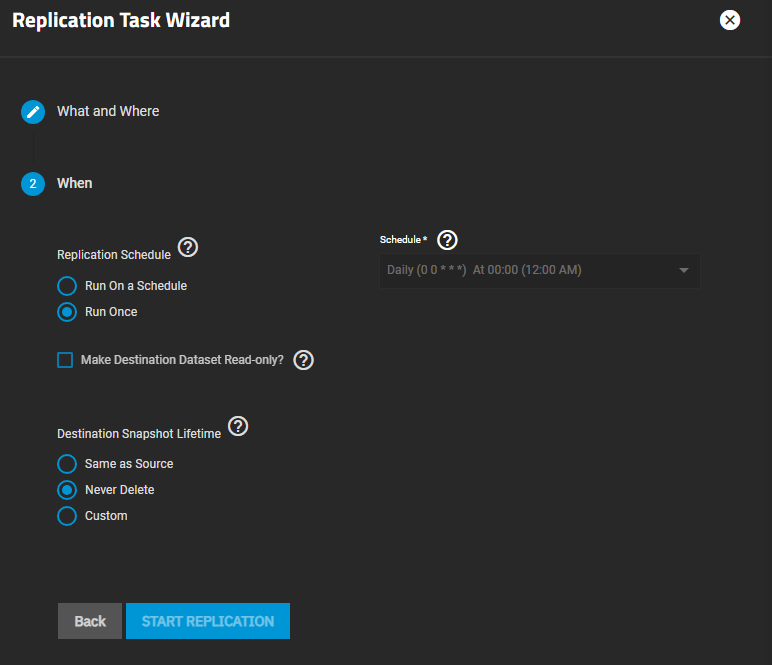Image resolution: width=772 pixels, height=665 pixels.
Task: Click the Replication Task Wizard title
Action: 121,20
